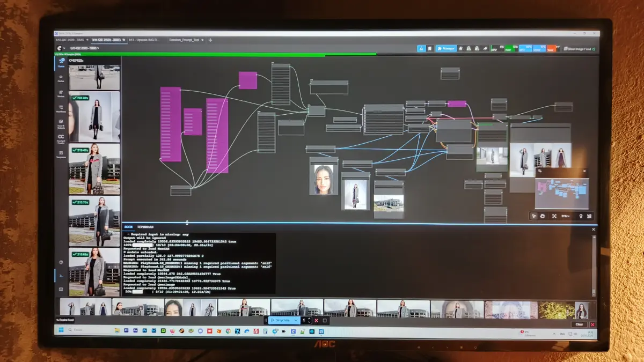Click the minimap toggle icon in canvas toolbar
Screen dimensions: 644x362
pos(589,216)
